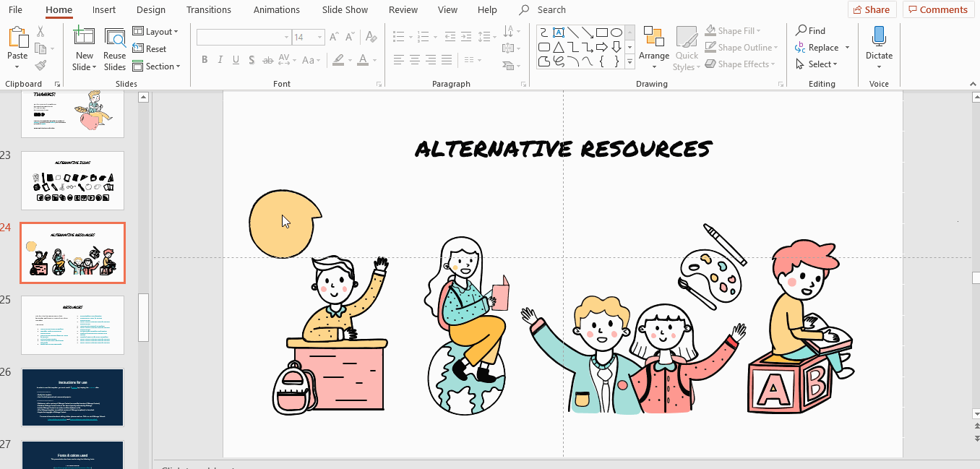Activate the Format Painter brush
The image size is (980, 469).
40,66
